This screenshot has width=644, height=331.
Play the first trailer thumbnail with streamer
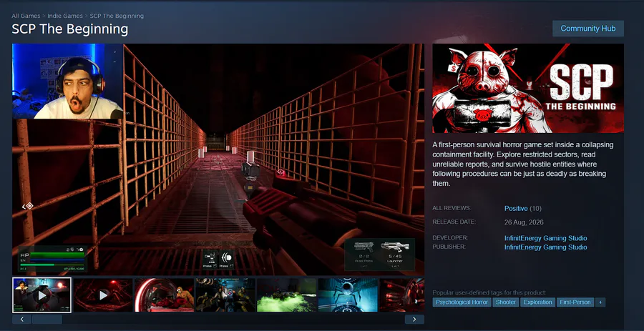pos(42,295)
